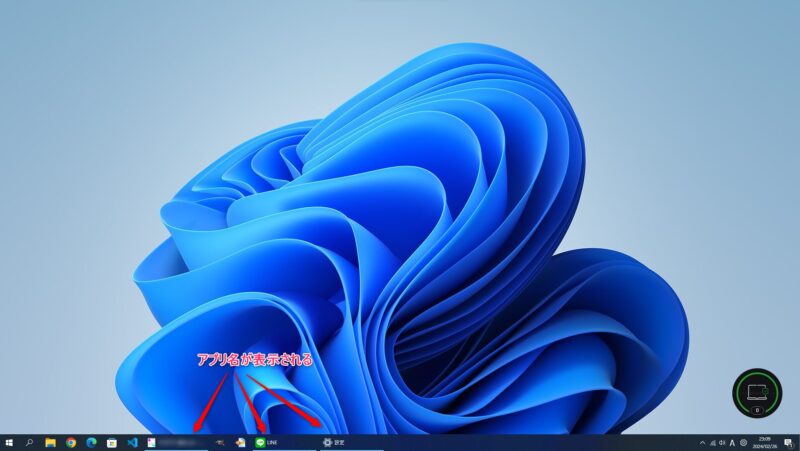Open the Windows Start menu
This screenshot has height=451, width=800.
point(9,441)
